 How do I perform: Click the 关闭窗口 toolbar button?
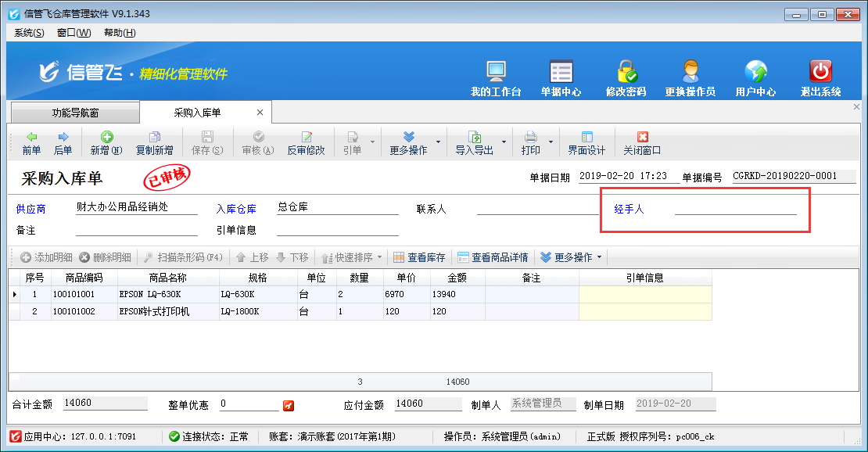coord(642,143)
